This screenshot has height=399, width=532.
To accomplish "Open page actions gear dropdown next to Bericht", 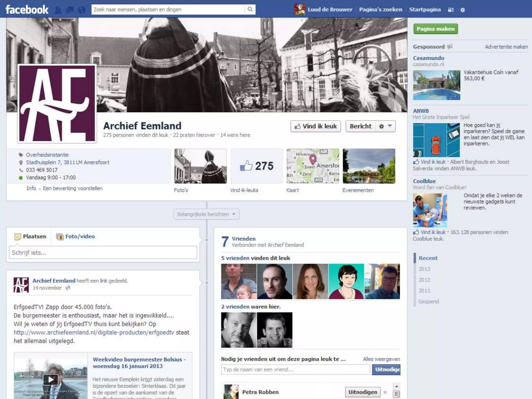I will 385,126.
